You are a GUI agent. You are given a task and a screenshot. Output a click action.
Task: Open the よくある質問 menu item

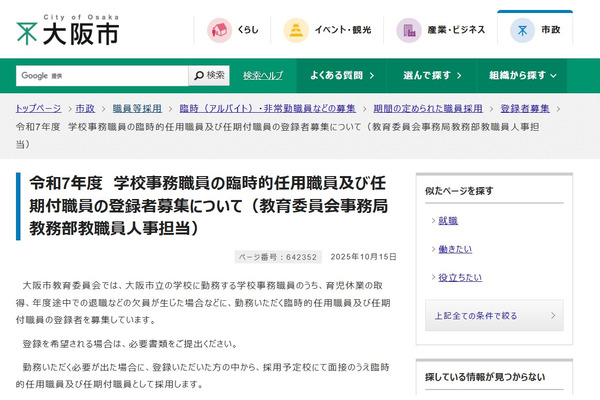(x=338, y=75)
